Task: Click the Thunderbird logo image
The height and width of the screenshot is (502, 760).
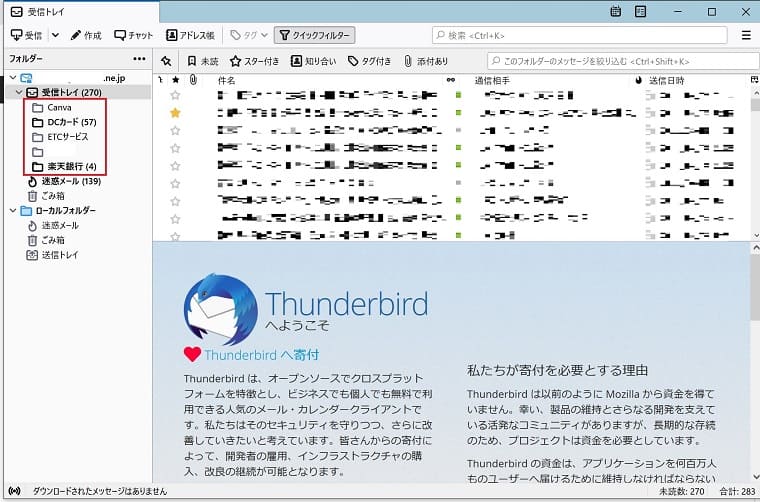Action: coord(221,309)
